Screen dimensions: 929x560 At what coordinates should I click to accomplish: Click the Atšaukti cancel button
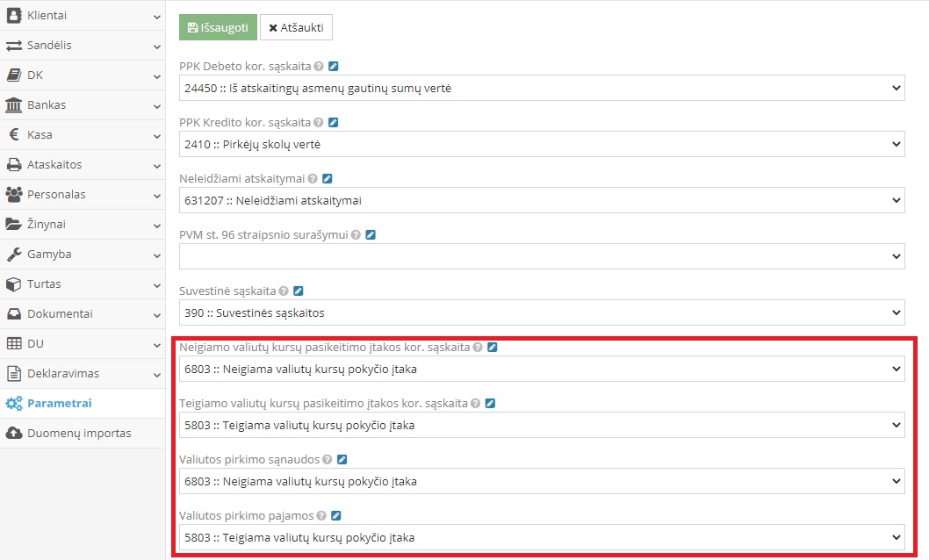296,27
